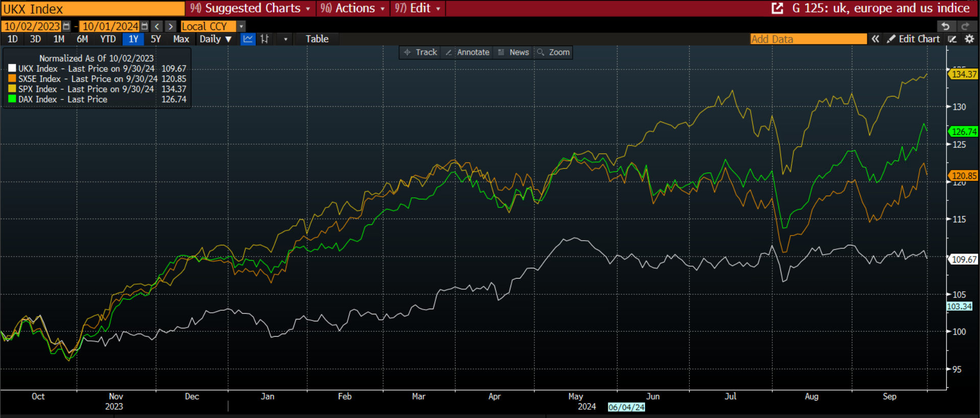Enable Annotate mode on chart
Screen dimensions: 980x418
tap(468, 52)
